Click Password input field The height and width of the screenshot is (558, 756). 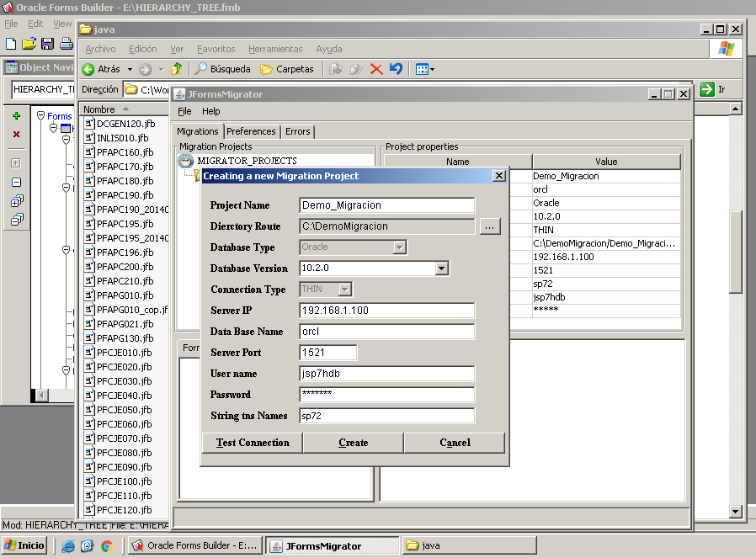[387, 395]
